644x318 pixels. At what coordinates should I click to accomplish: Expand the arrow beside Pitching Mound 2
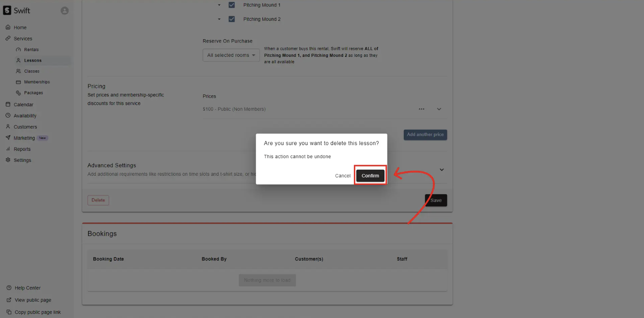219,19
